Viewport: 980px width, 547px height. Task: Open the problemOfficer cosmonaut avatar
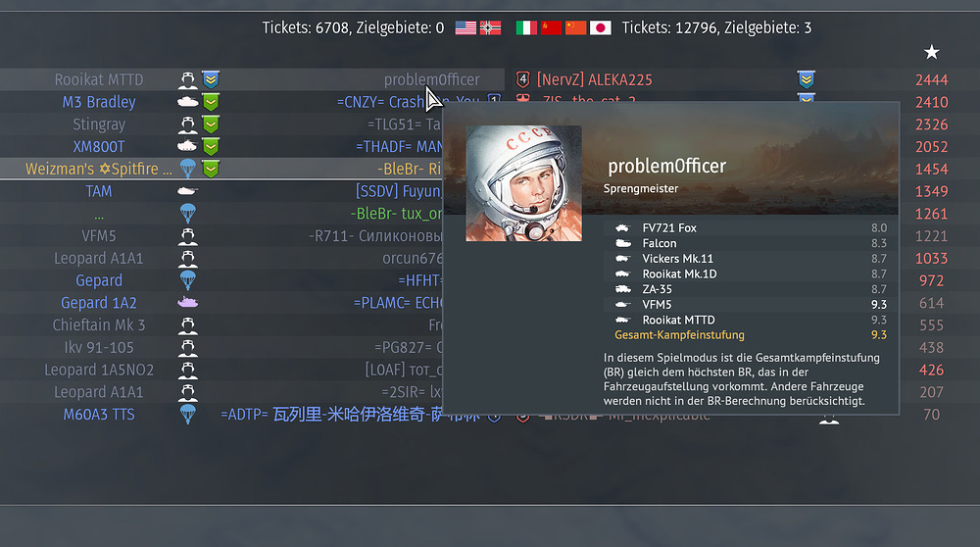[523, 183]
